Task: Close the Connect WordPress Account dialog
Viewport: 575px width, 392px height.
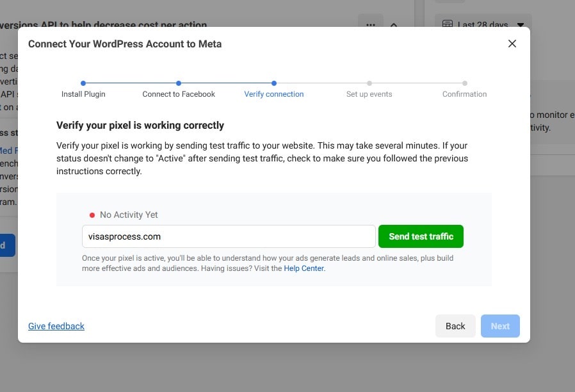Action: click(x=512, y=44)
